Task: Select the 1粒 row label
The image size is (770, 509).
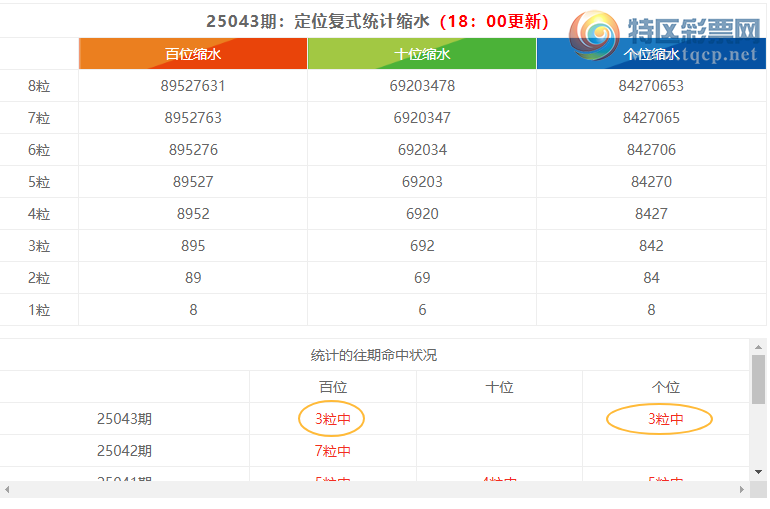Action: pyautogui.click(x=39, y=310)
